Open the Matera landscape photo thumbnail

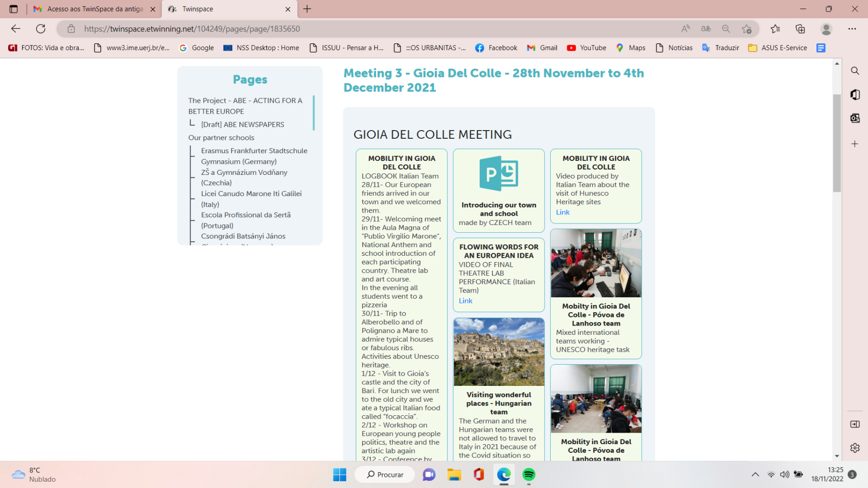pos(499,352)
